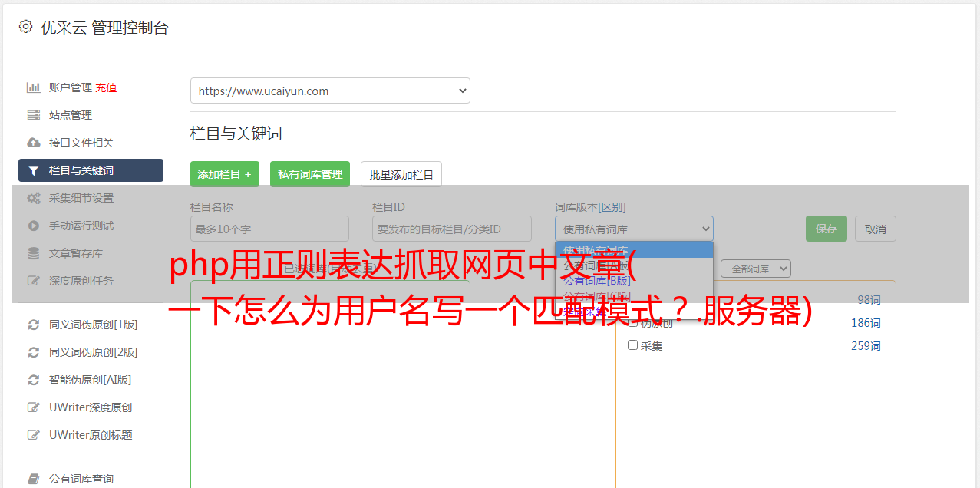Click the edit icon for UWriter深度原创

[34, 407]
